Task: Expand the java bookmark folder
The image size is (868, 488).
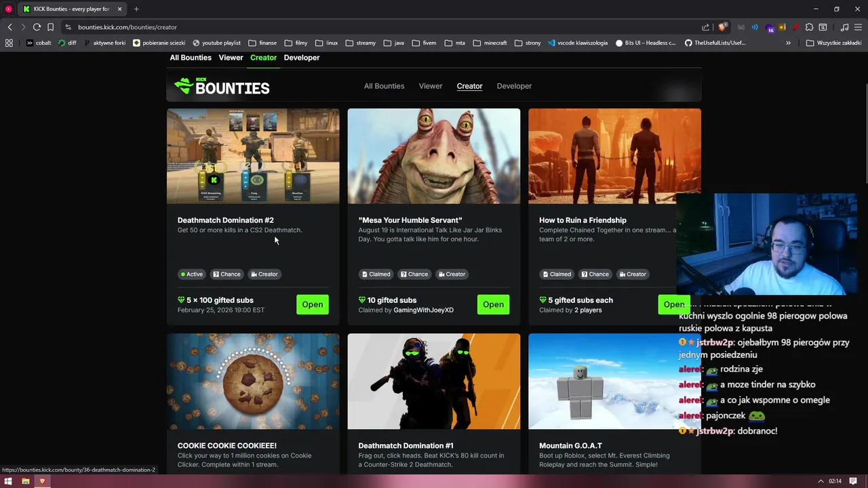Action: pos(393,43)
